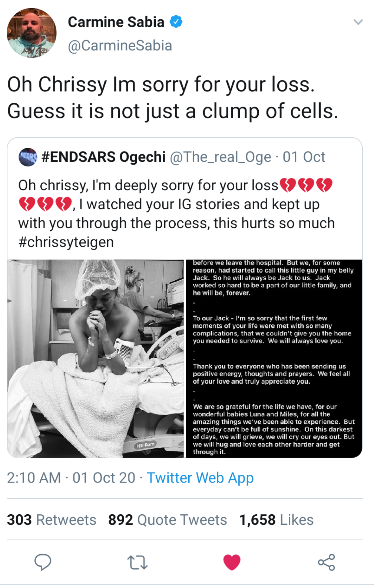
Task: Expand tweet options chevron menu
Action: click(358, 22)
